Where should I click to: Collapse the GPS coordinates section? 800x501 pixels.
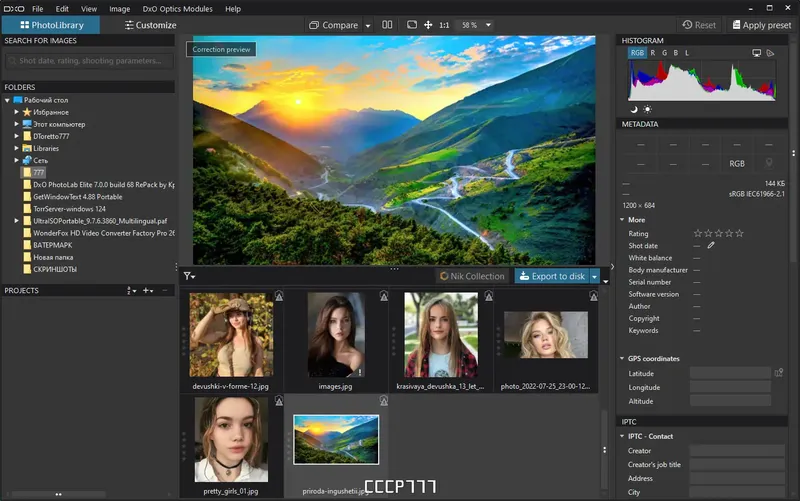(x=622, y=359)
